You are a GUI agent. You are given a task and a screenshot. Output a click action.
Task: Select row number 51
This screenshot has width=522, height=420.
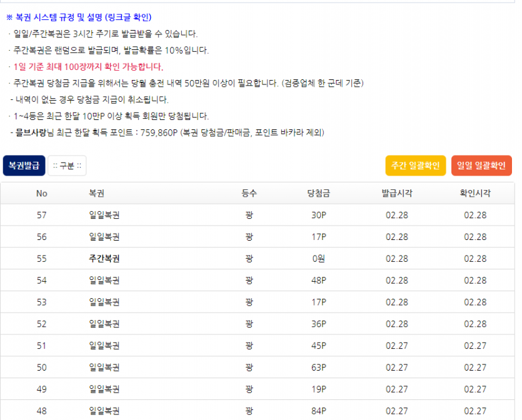(x=42, y=346)
